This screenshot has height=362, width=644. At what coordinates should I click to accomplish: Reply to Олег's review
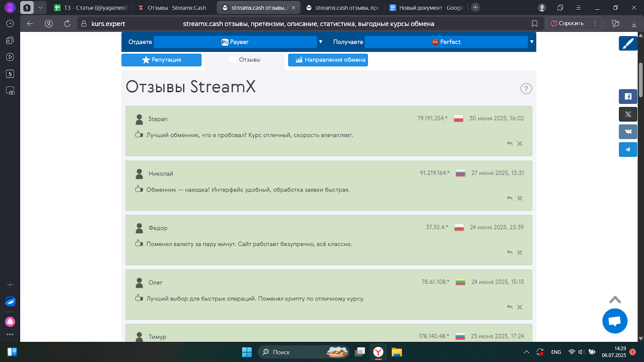click(x=510, y=307)
